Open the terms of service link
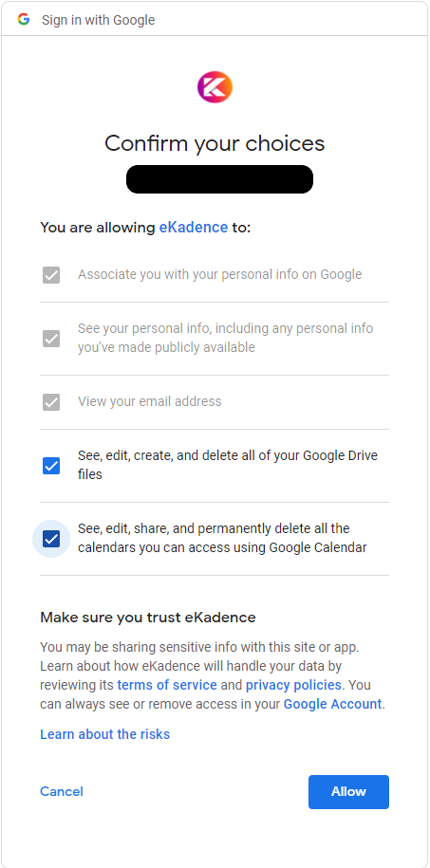Image resolution: width=430 pixels, height=868 pixels. tap(167, 685)
